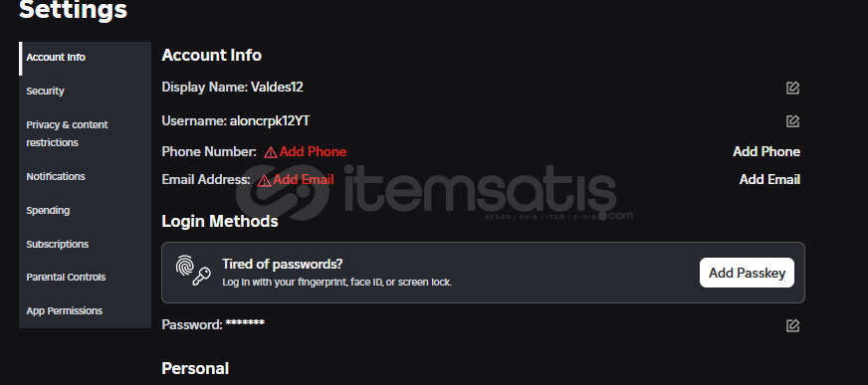
Task: Open the Account Info settings tab
Action: click(85, 58)
